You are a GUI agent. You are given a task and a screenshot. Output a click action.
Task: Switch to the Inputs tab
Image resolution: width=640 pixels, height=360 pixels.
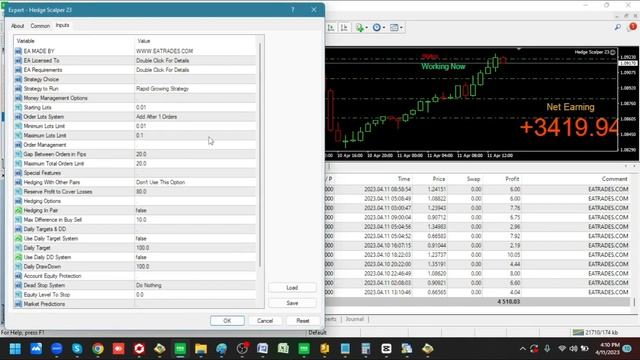point(62,25)
